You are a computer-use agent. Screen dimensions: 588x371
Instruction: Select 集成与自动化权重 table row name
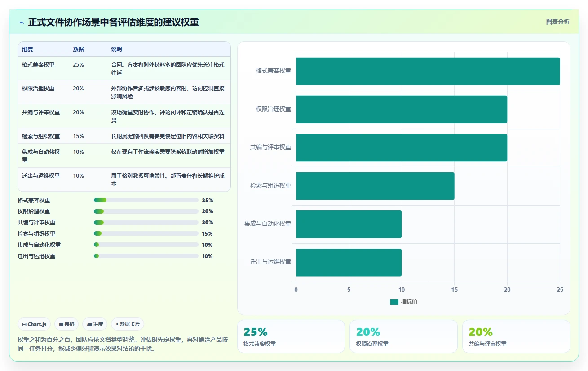pos(41,156)
